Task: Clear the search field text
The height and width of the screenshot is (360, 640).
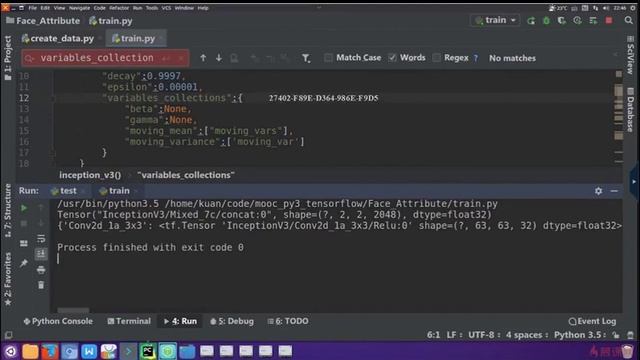Action: click(x=181, y=58)
